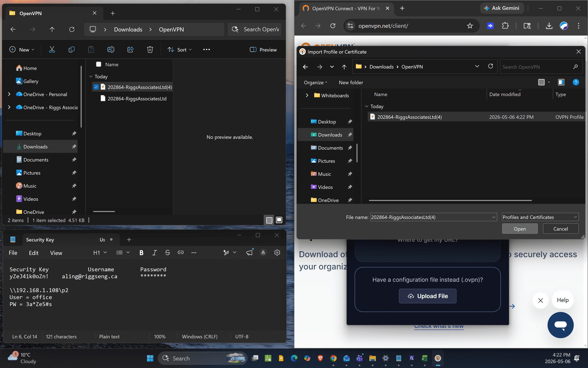
Task: Click the Open button in import dialog
Action: tap(520, 229)
